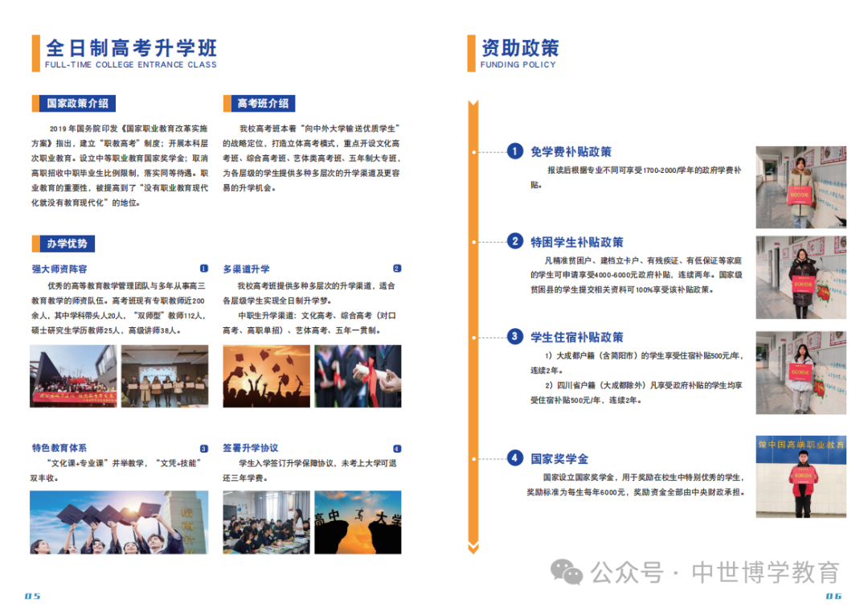Click the page number 06 in the corner

pos(833,596)
